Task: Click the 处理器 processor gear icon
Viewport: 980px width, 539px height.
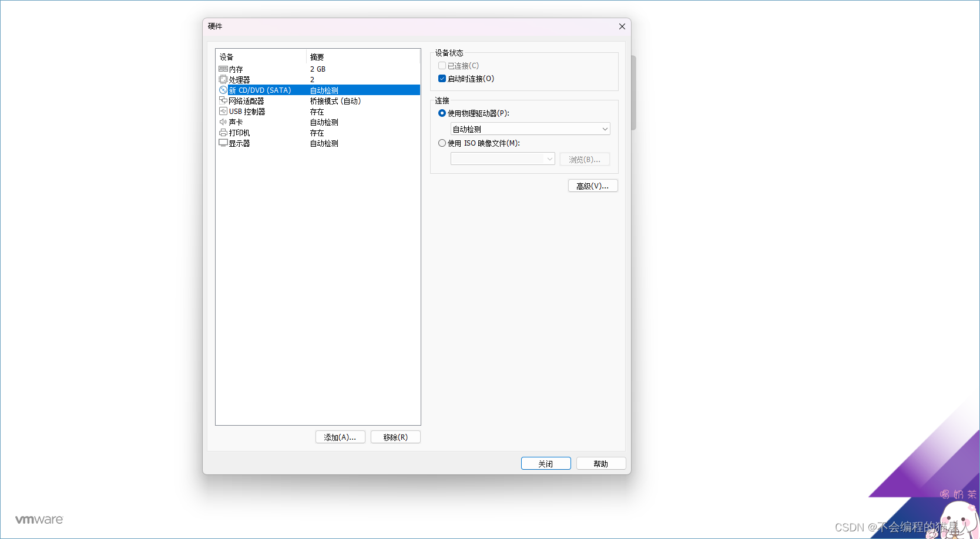Action: click(223, 79)
